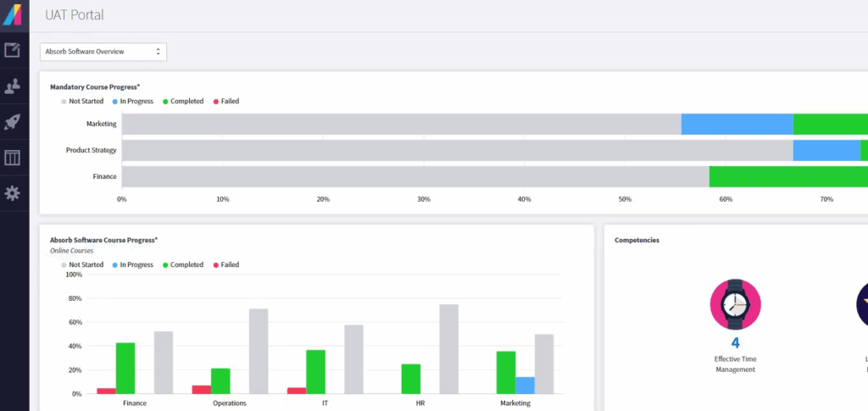
Task: Click the Marketing row blue In Progress bar
Action: 737,124
